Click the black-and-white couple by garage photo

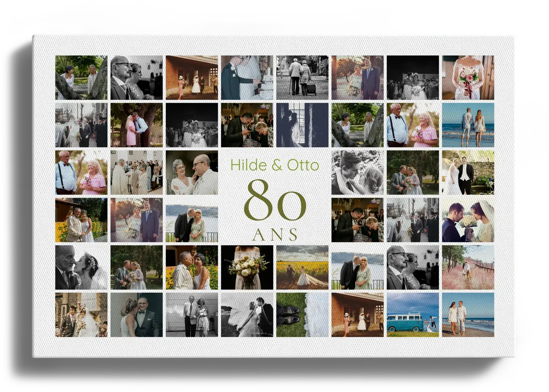coord(192,315)
